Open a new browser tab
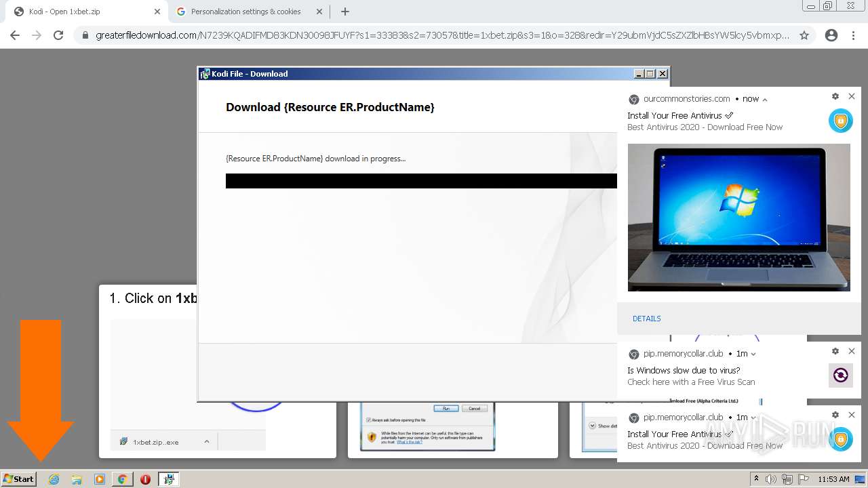Image resolution: width=868 pixels, height=488 pixels. click(x=345, y=12)
